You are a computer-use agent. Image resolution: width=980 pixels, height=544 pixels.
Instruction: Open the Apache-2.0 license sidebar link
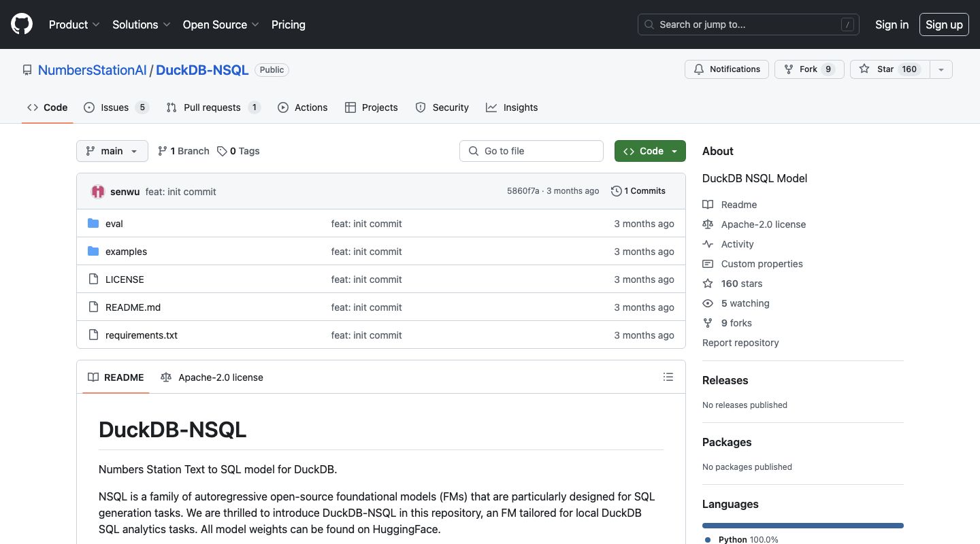tap(754, 224)
